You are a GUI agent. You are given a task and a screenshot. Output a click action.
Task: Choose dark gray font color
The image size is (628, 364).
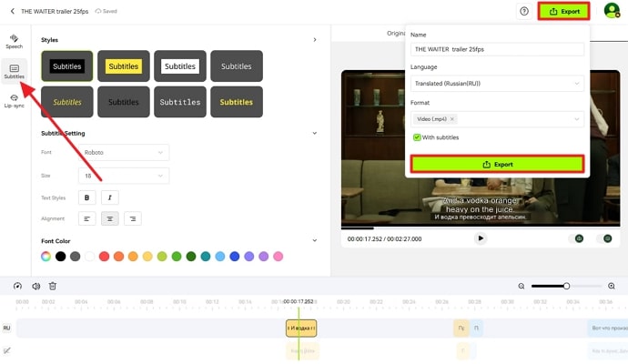(x=75, y=257)
